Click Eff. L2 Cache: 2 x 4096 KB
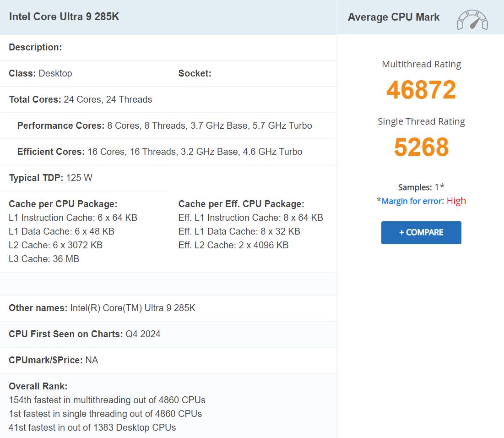The width and height of the screenshot is (504, 438). pos(233,245)
